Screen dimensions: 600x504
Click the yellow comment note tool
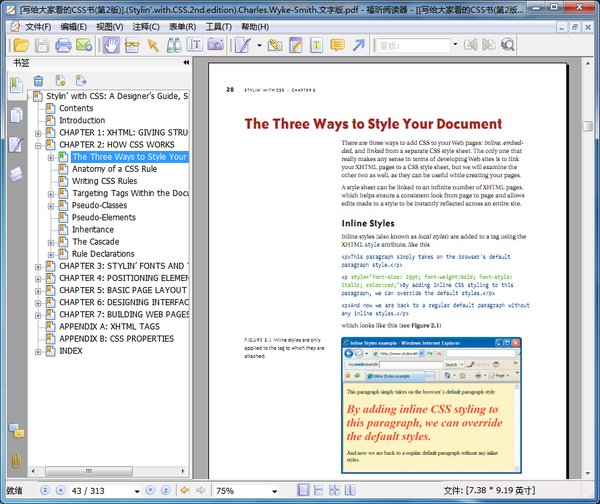coord(338,46)
